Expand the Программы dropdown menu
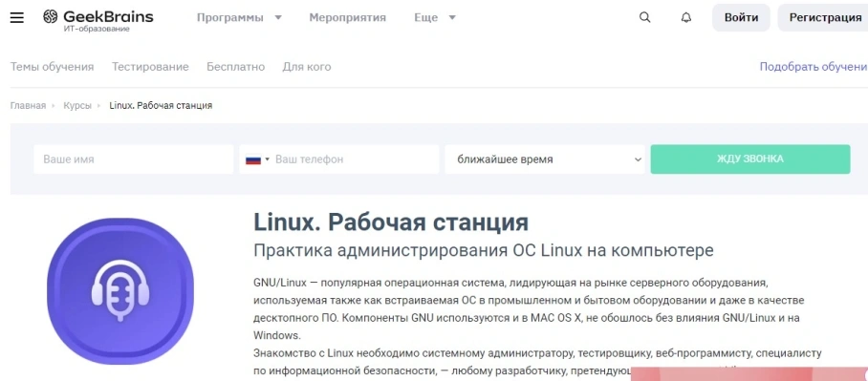Image resolution: width=868 pixels, height=381 pixels. point(239,18)
